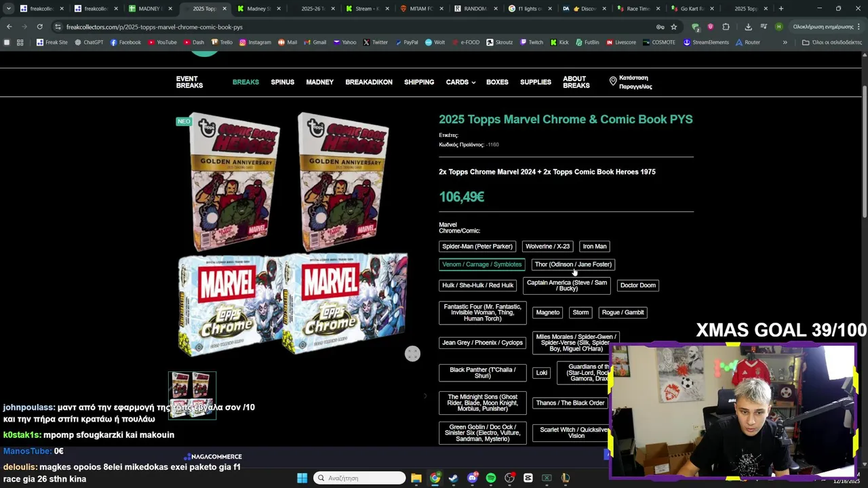
Task: Open the MADNEY menu item
Action: click(319, 82)
